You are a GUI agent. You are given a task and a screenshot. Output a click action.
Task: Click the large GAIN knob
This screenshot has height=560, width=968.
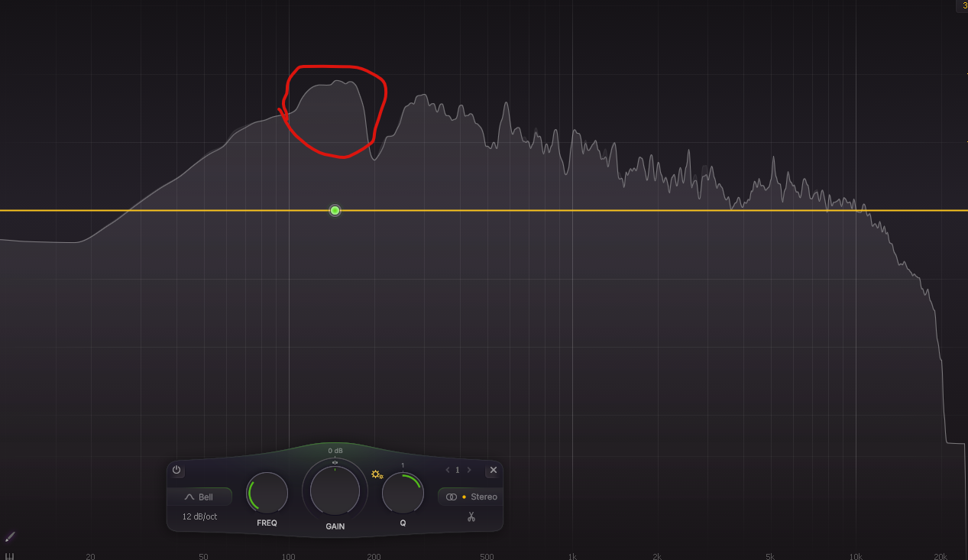[x=335, y=491]
